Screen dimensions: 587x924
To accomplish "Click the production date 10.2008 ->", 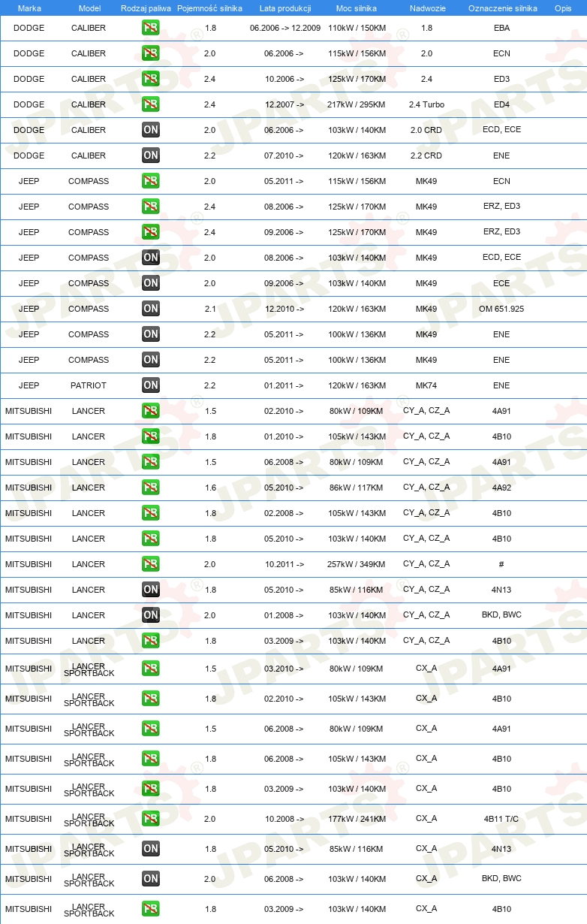I will [284, 819].
